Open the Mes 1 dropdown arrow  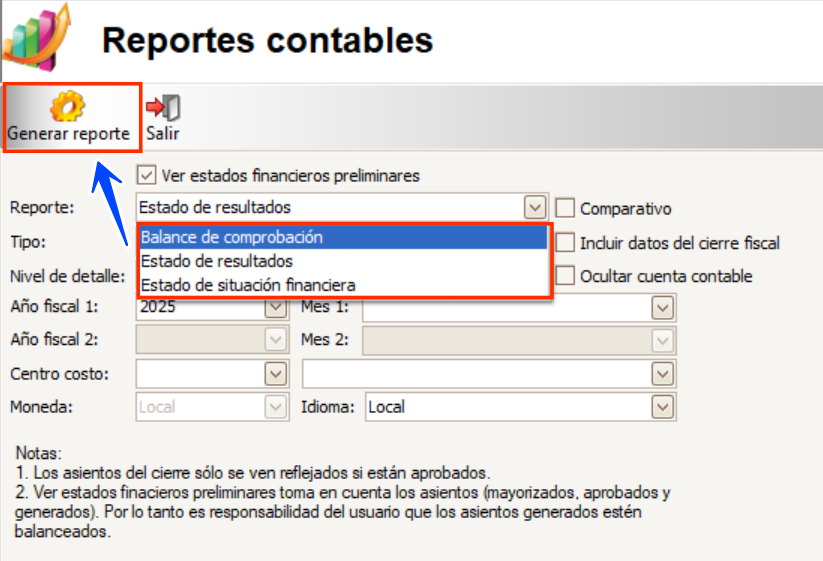[662, 308]
